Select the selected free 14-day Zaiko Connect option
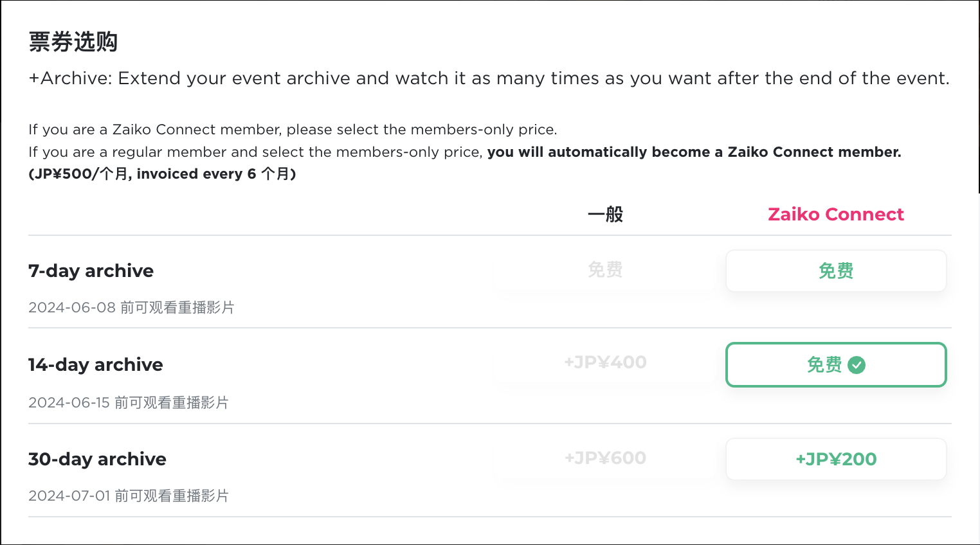Screen dimensions: 980x545 tap(836, 364)
